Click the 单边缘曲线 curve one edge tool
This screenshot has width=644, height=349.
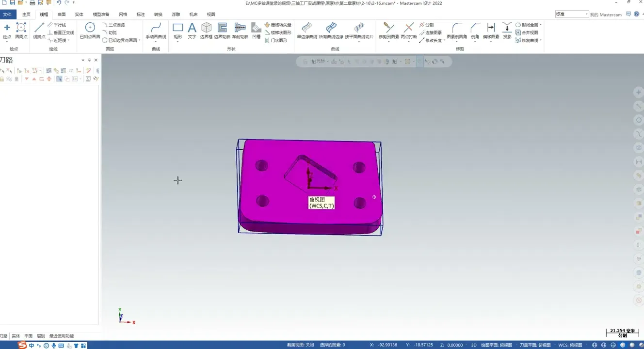pyautogui.click(x=306, y=30)
